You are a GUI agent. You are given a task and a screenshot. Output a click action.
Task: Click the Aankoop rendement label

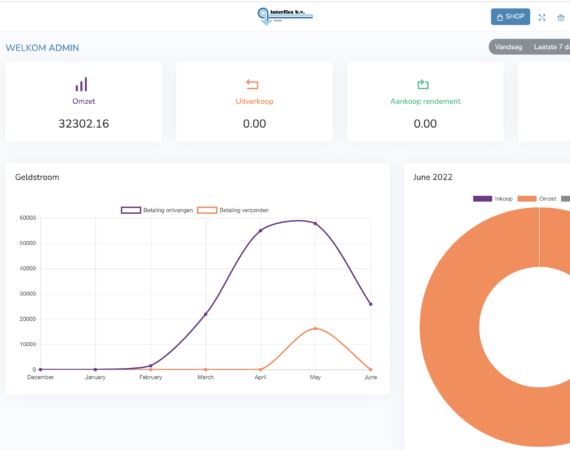point(425,101)
